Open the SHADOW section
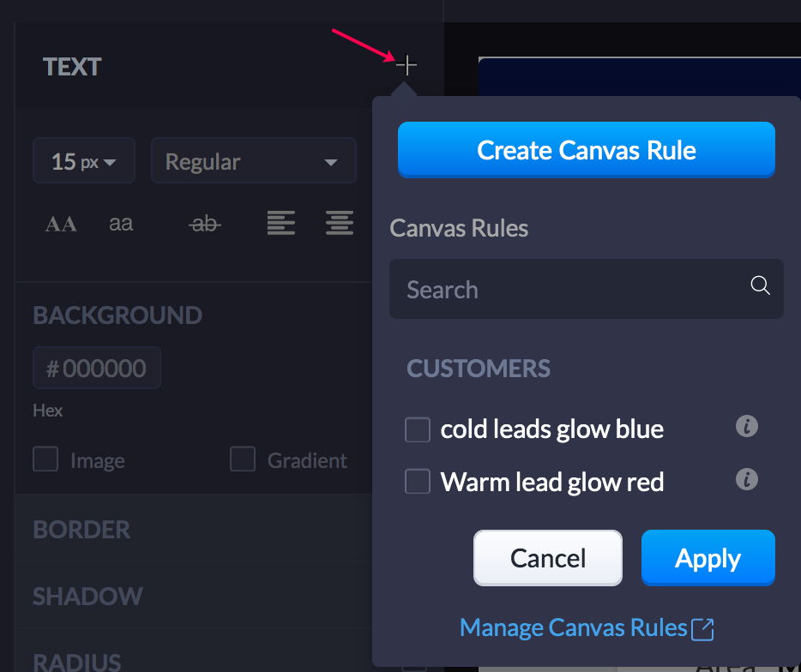 click(87, 596)
